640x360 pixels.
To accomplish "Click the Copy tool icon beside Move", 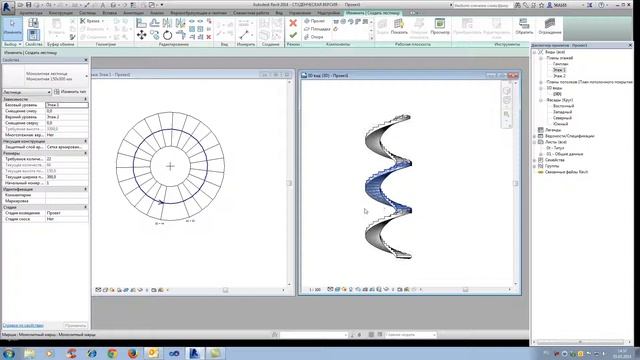I will pos(154,35).
